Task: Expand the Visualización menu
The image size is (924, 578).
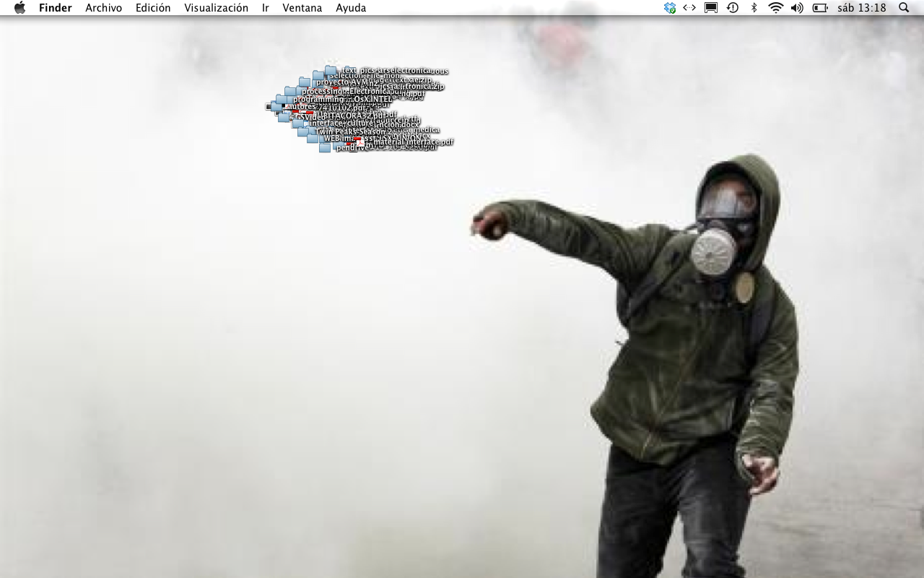Action: 216,8
